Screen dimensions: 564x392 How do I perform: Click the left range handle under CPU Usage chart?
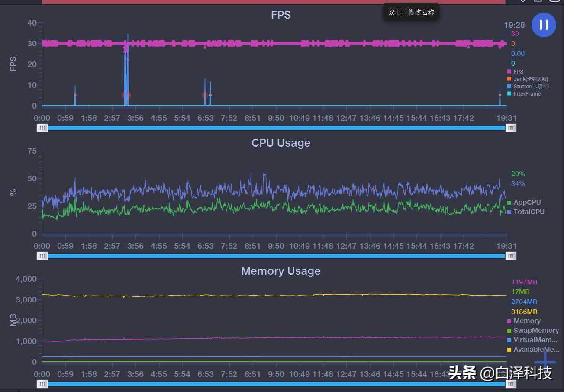pos(42,256)
